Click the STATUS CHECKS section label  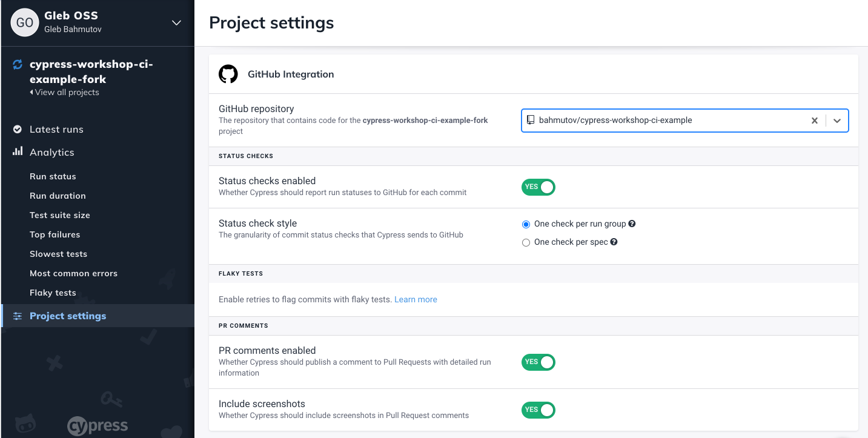pos(246,156)
